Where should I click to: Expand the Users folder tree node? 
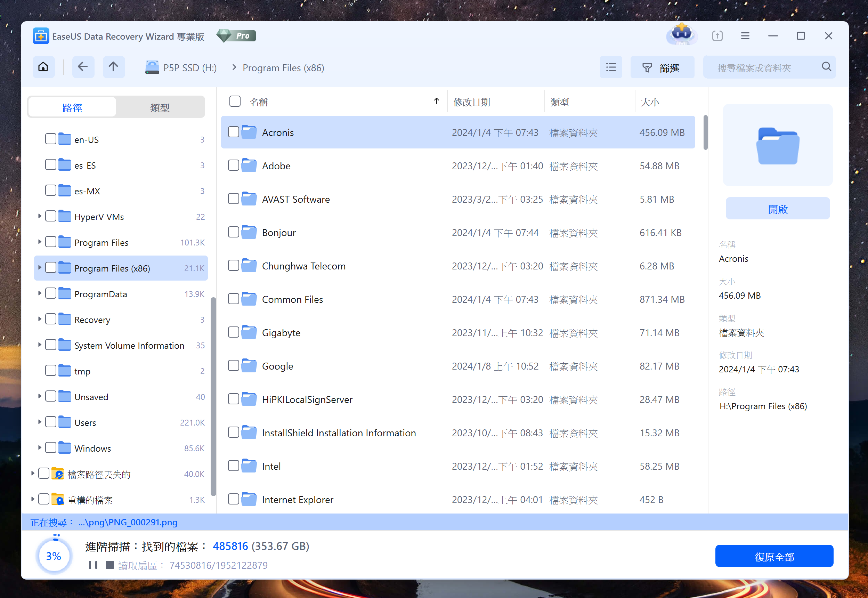point(39,422)
